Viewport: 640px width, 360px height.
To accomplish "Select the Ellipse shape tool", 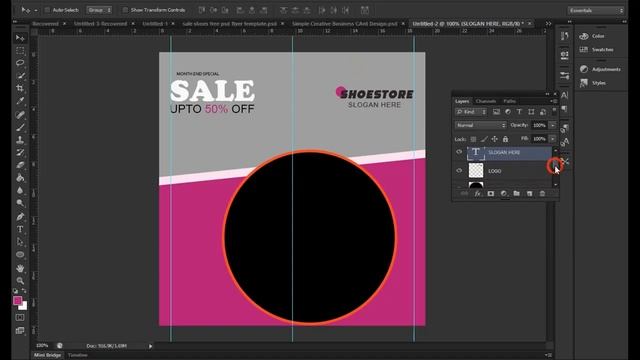I will 20,255.
